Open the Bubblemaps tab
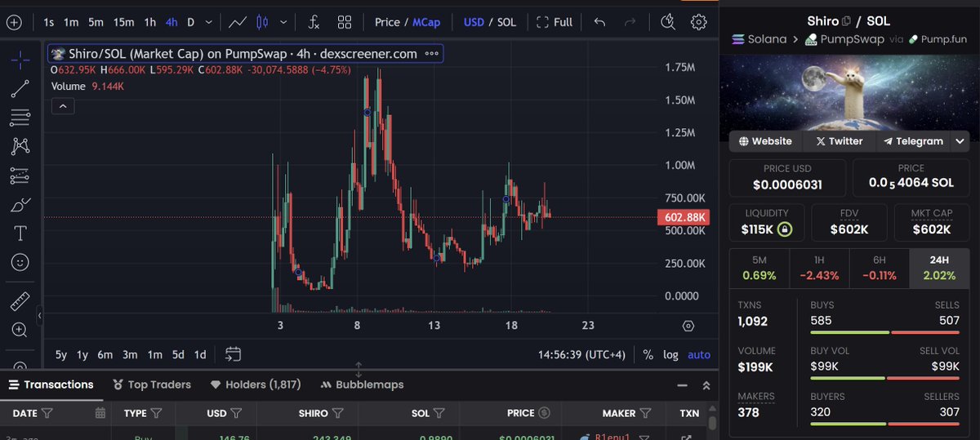980x440 pixels. click(x=360, y=384)
